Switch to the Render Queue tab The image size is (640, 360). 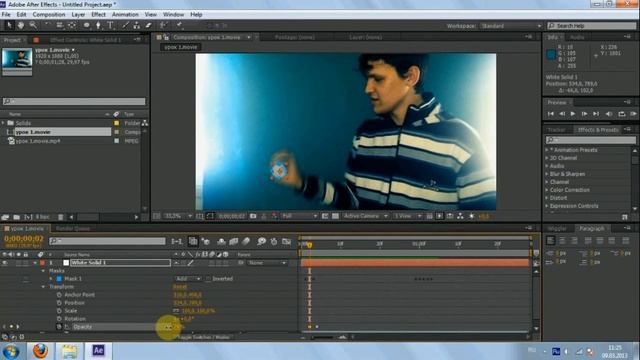coord(73,229)
